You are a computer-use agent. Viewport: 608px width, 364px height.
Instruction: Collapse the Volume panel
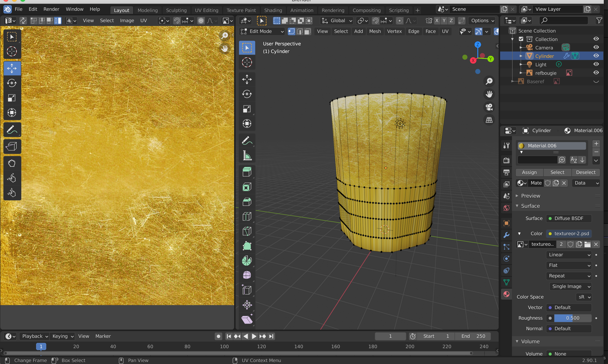click(530, 341)
